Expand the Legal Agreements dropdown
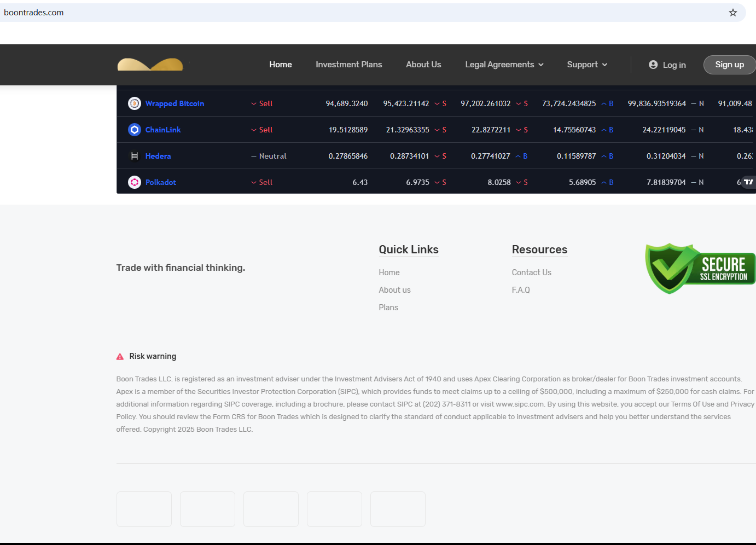756x545 pixels. pos(504,65)
